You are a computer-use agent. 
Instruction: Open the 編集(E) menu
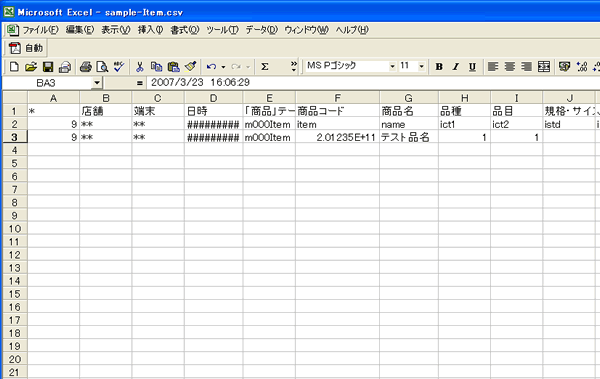coord(80,30)
